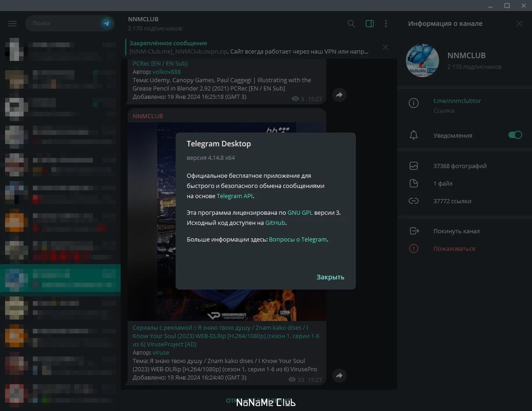Forward the Blender Grease Pencil post

(x=339, y=95)
